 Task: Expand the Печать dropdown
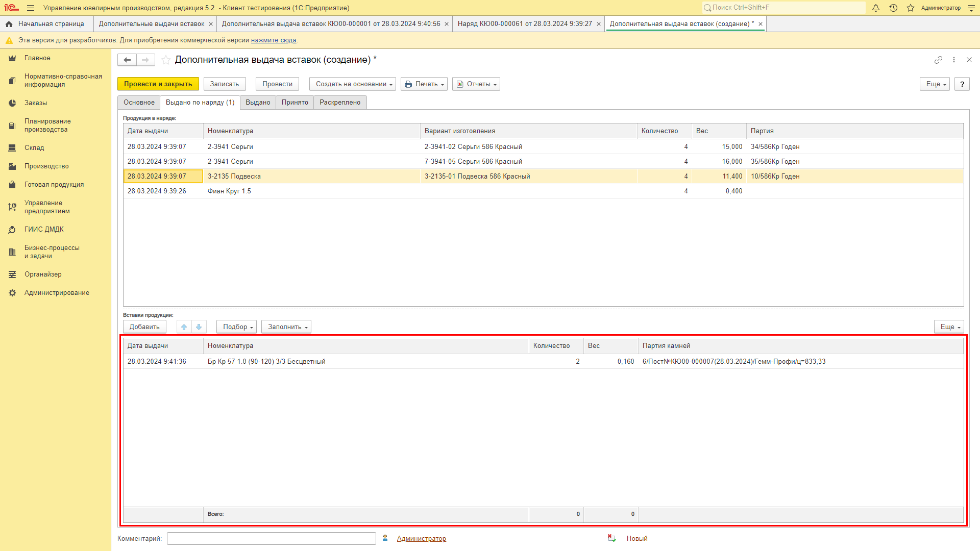(x=424, y=84)
